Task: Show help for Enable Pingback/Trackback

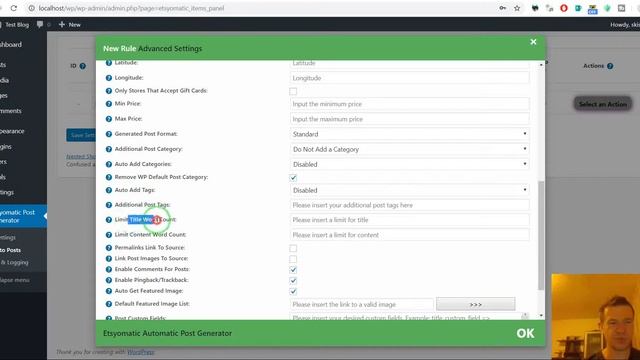Action: [x=109, y=280]
